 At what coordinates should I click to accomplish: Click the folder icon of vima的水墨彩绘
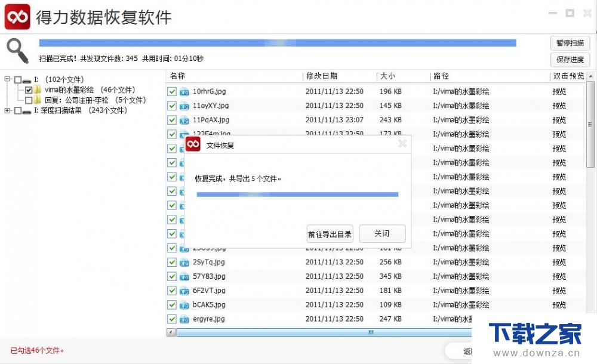pos(37,90)
